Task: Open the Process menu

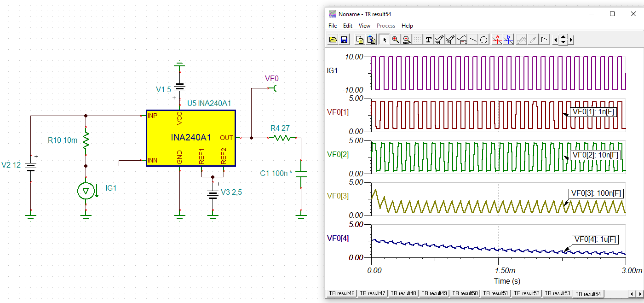Action: click(385, 26)
